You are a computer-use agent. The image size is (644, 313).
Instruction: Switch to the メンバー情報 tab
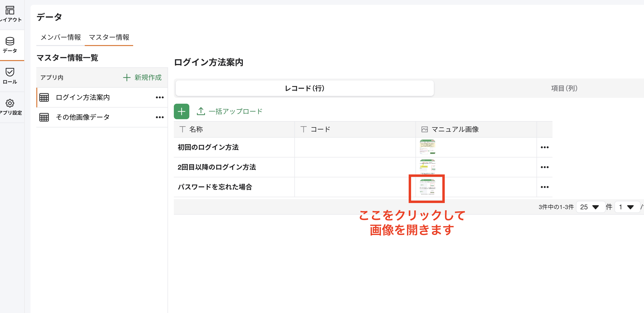tap(60, 38)
